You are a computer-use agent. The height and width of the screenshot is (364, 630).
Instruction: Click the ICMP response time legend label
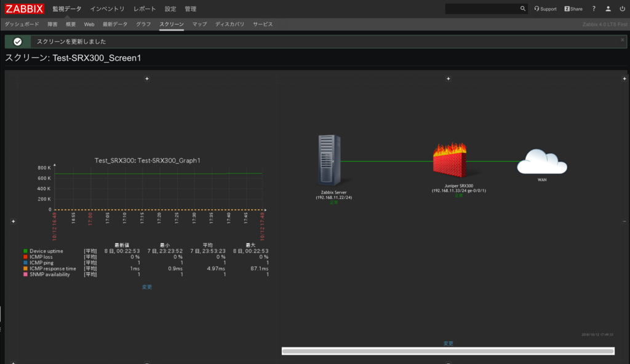[x=53, y=268]
